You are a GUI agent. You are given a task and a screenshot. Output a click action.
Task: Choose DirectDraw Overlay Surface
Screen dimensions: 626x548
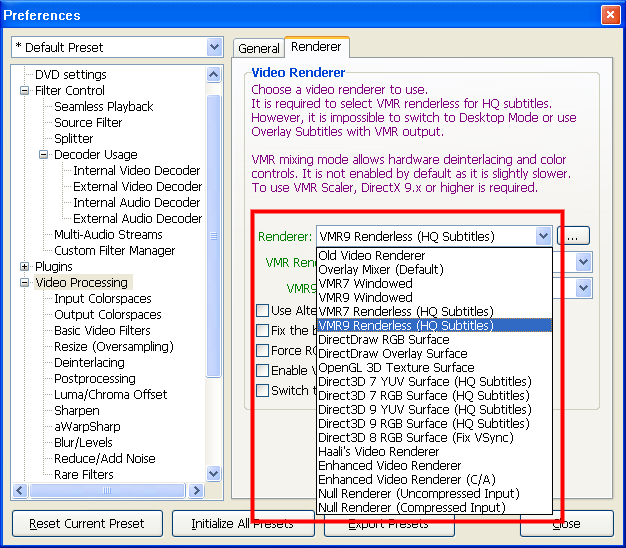coord(434,353)
